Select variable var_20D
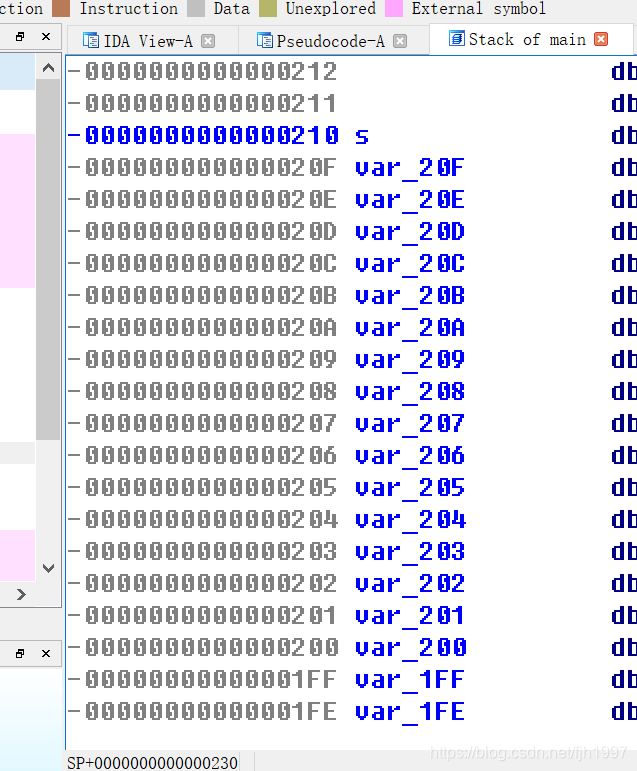Screen dimensions: 637x771 pos(409,233)
